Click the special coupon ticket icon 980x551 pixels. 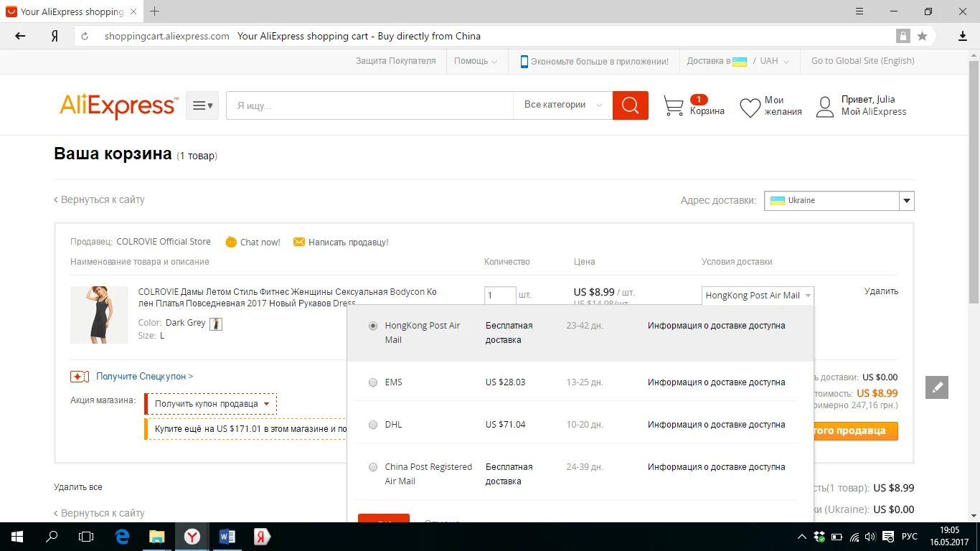tap(80, 376)
